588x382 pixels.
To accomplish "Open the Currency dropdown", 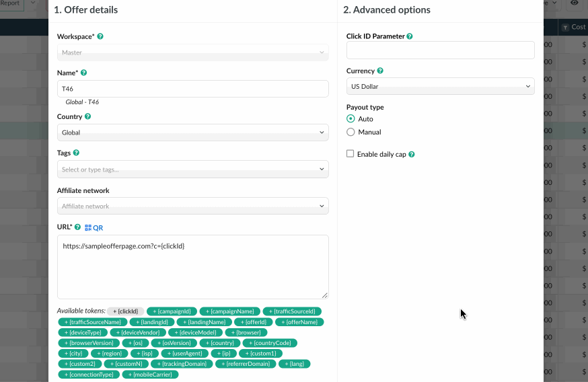I will (x=440, y=86).
